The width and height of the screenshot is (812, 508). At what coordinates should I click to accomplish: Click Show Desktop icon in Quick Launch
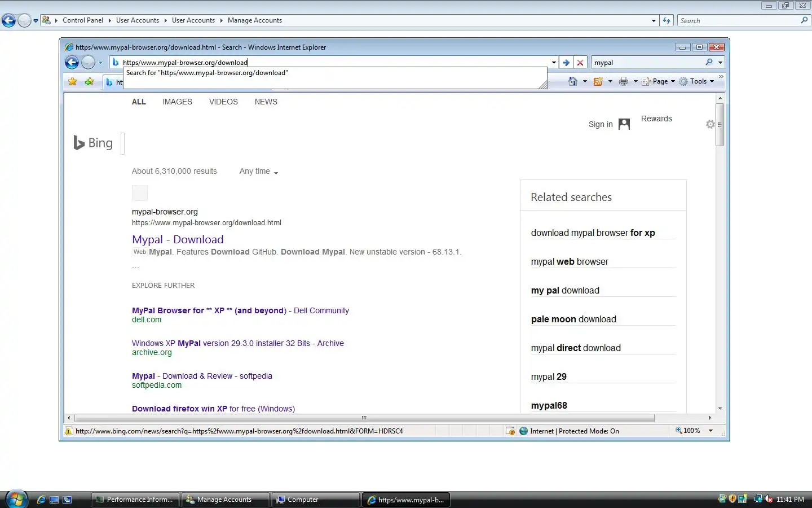pyautogui.click(x=54, y=500)
